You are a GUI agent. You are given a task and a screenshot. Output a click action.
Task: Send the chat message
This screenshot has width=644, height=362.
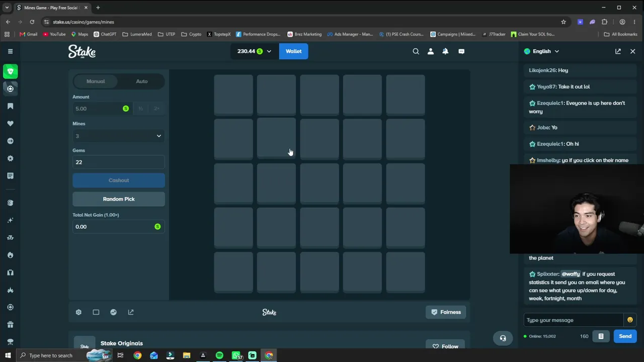click(625, 336)
